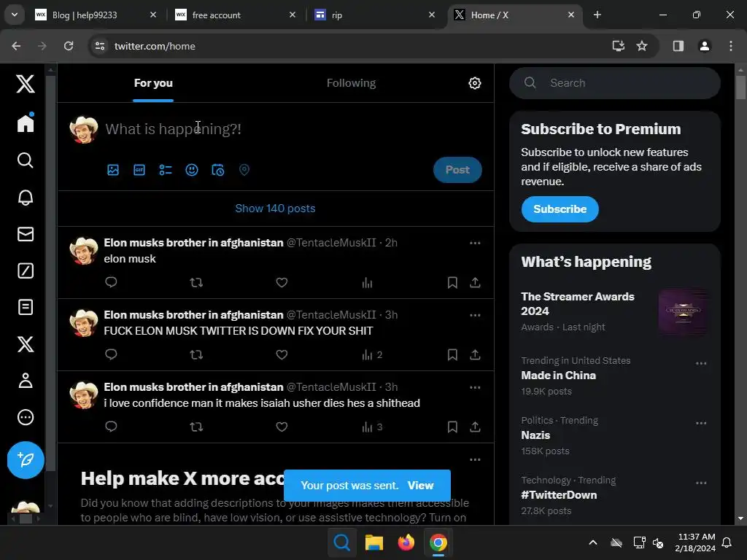Open @TentacleMuskII handle on 2h post

(331, 243)
